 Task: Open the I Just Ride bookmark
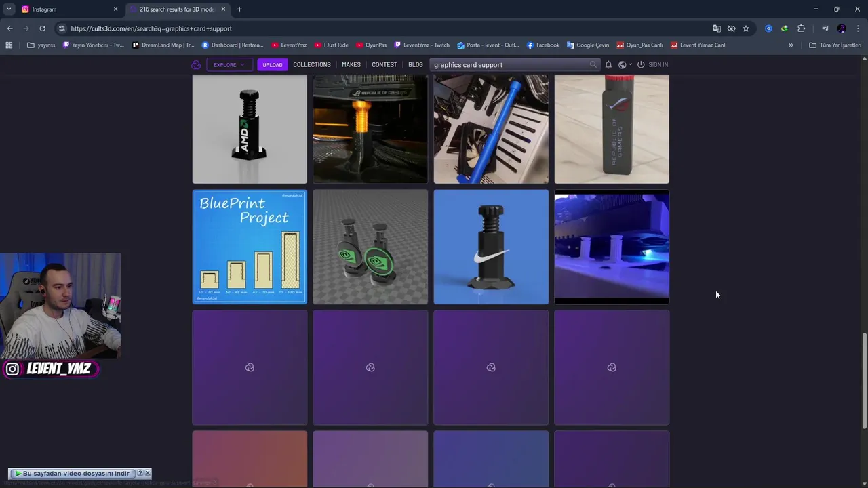click(332, 45)
